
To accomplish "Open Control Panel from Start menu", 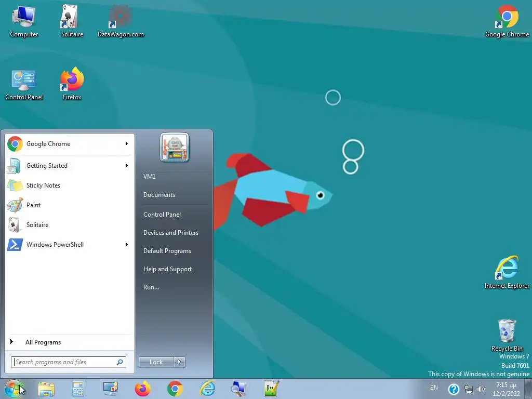I will (x=162, y=215).
